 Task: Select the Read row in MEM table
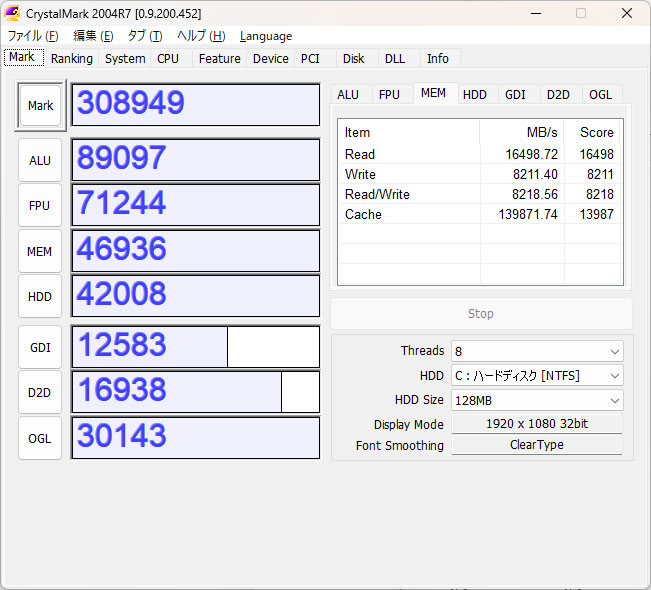click(480, 154)
